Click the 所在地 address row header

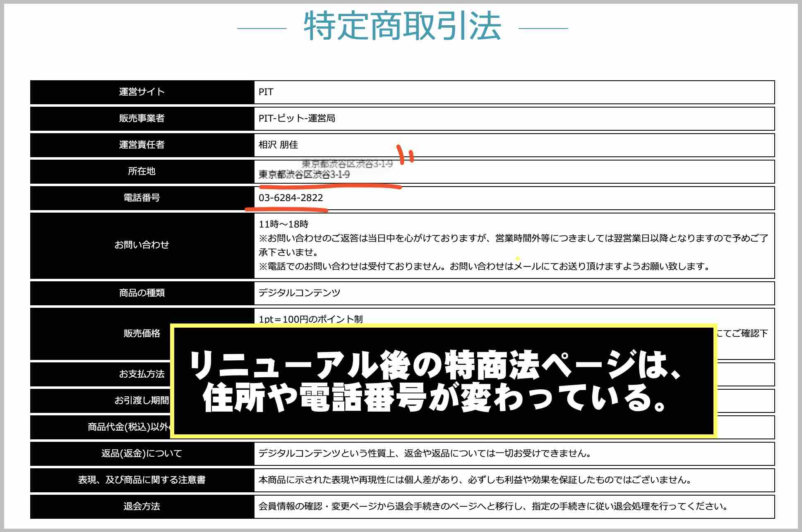[142, 172]
